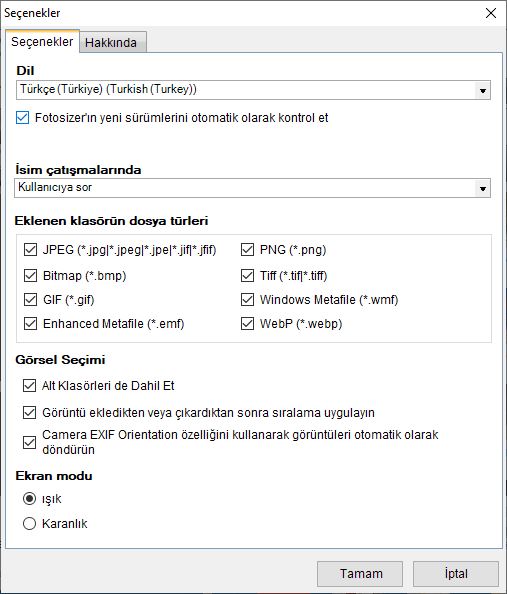Image resolution: width=507 pixels, height=594 pixels.
Task: Choose the Işık screen mode radio
Action: point(30,499)
